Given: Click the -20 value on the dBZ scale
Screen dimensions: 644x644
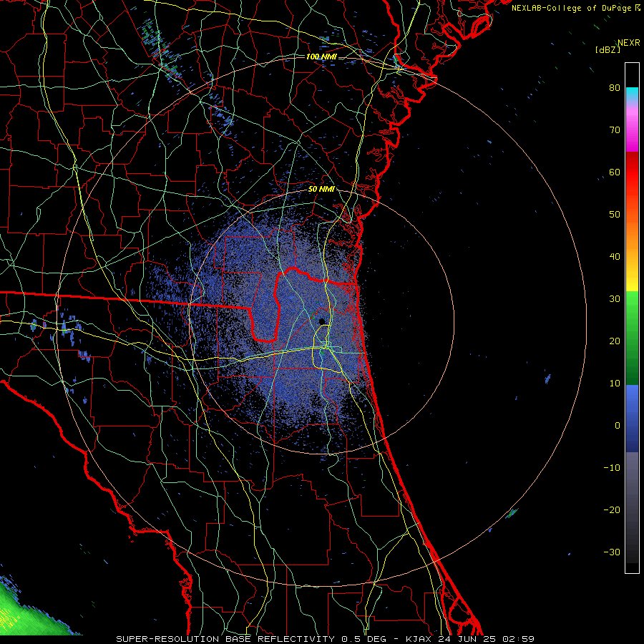Looking at the screenshot, I should click(x=612, y=509).
